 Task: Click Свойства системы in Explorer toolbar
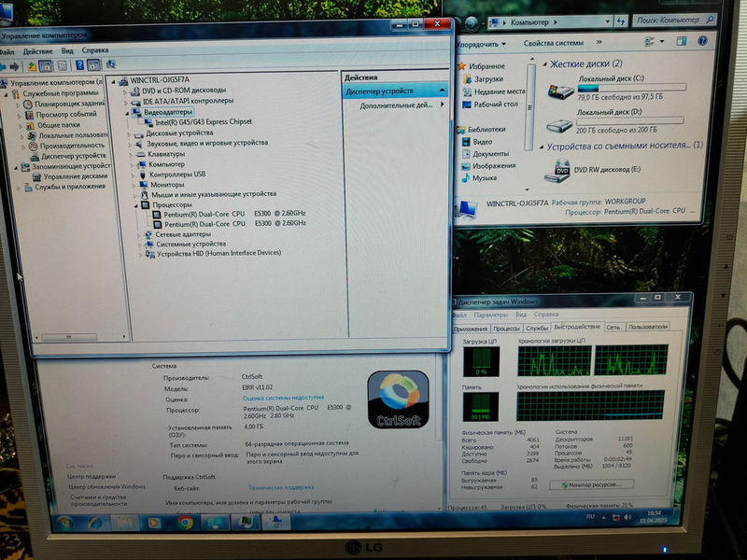coord(553,43)
